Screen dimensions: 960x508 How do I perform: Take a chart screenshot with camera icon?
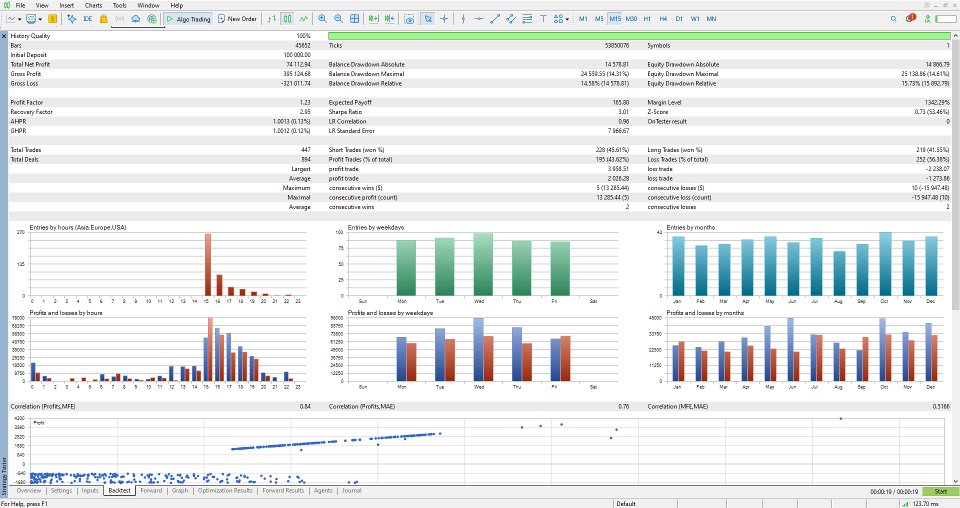pyautogui.click(x=409, y=19)
